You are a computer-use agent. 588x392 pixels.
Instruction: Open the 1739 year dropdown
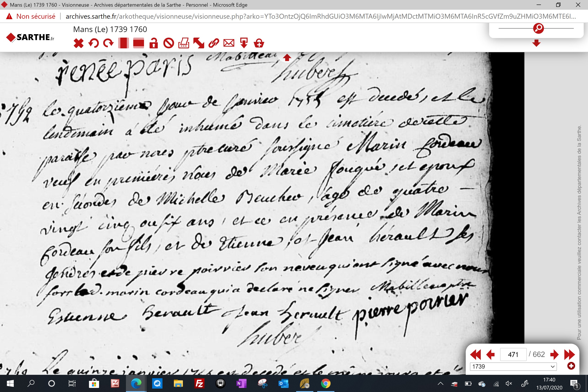(513, 366)
